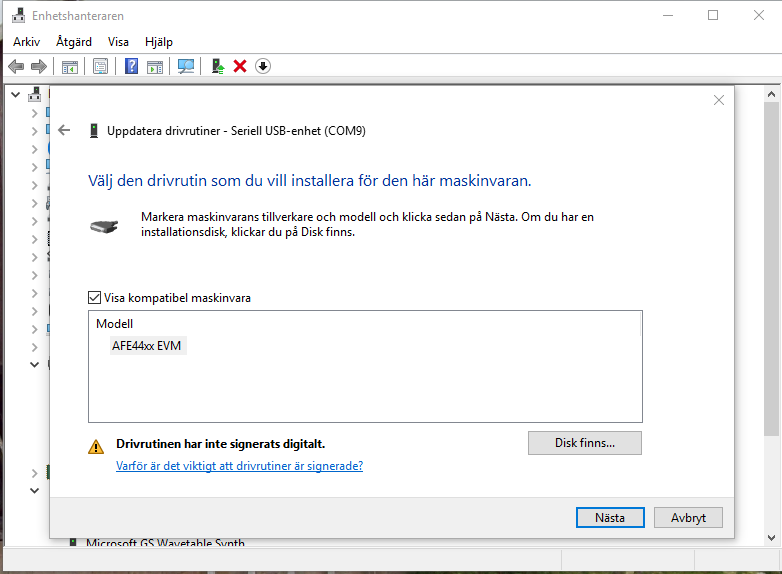Image resolution: width=782 pixels, height=574 pixels.
Task: Select Microsoft GS Wavetable Synth tree item
Action: click(165, 543)
